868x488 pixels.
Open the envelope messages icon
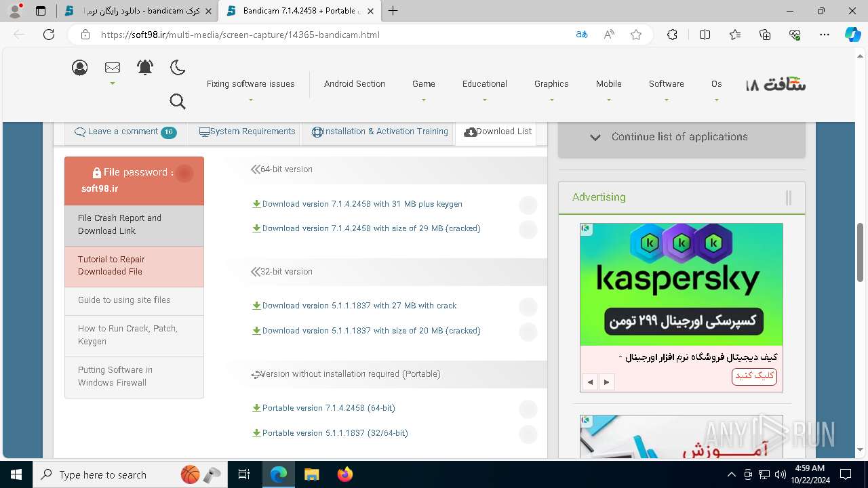(x=113, y=68)
